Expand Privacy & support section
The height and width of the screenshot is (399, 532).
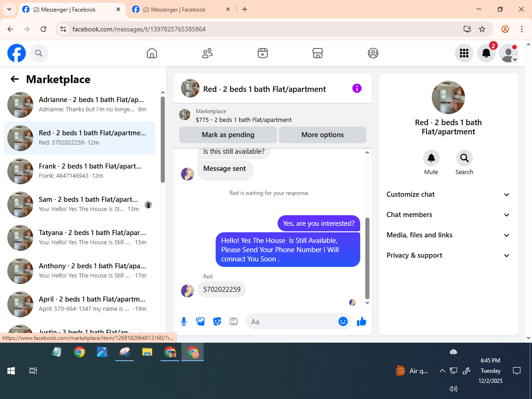(x=448, y=255)
